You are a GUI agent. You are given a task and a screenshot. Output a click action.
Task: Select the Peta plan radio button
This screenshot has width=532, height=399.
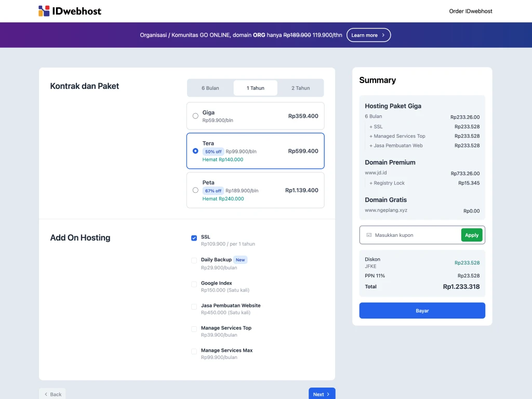(x=195, y=190)
